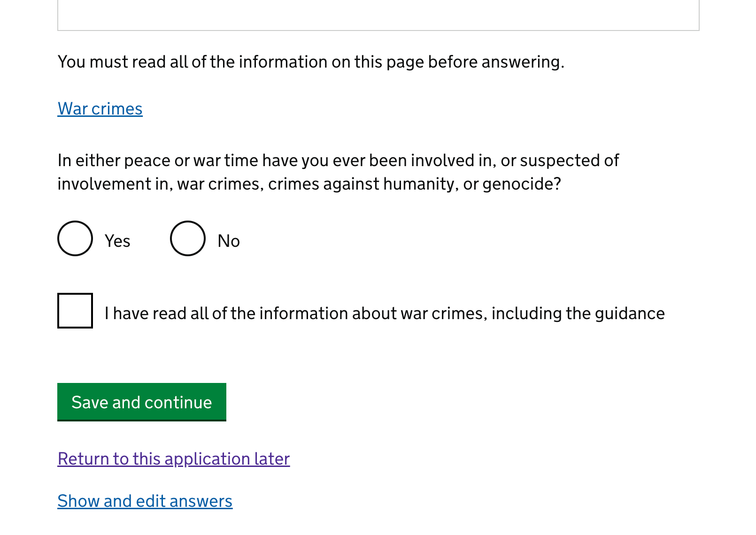Answer No to the genocide involvement question
Image resolution: width=756 pixels, height=535 pixels.
[188, 238]
